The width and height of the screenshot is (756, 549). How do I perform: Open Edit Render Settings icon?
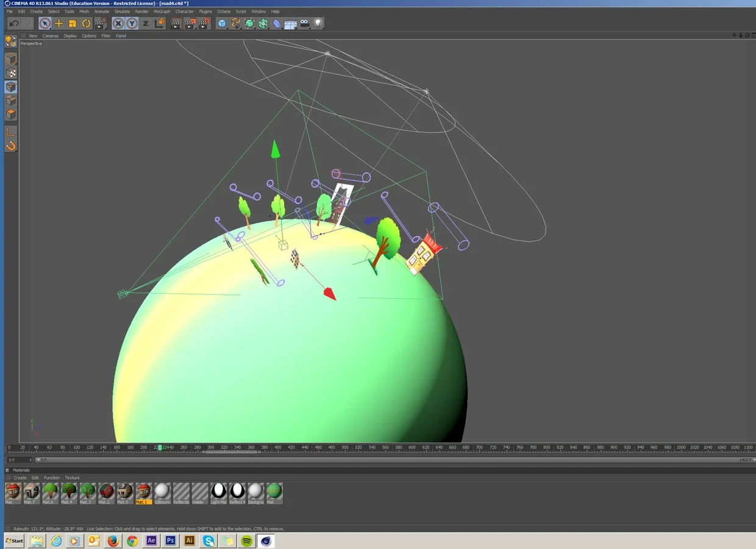pos(204,23)
